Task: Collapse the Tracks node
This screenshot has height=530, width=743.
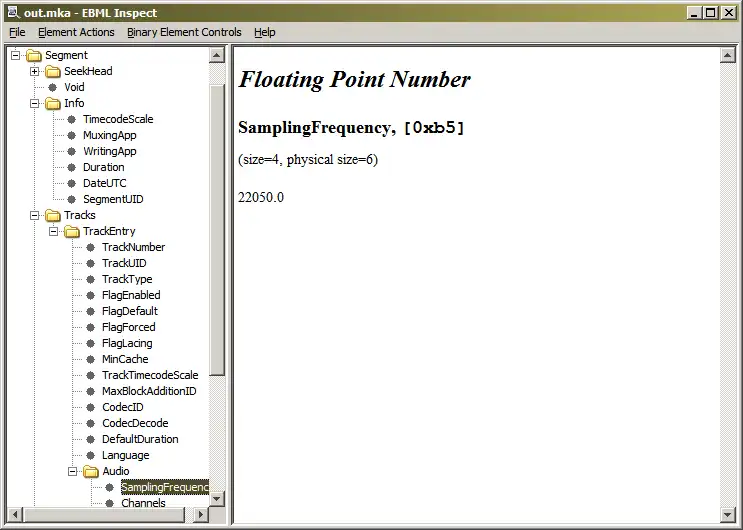Action: tap(35, 216)
